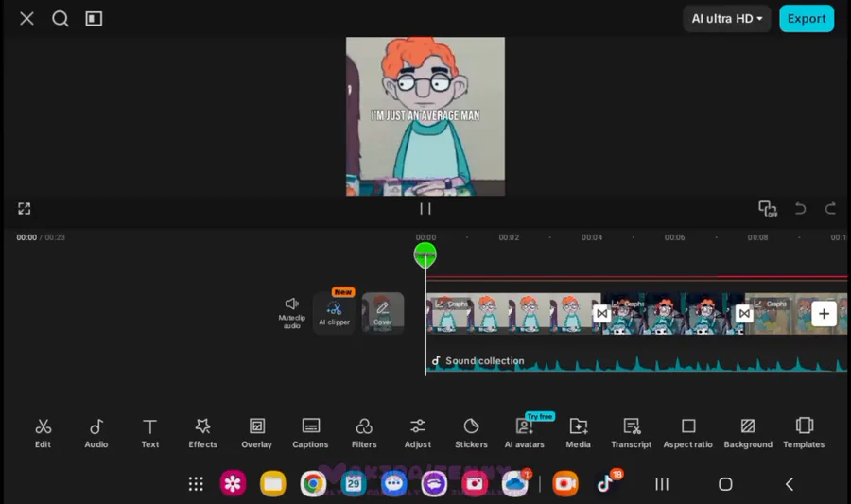Change the Aspect ratio
851x504 pixels.
pyautogui.click(x=688, y=433)
